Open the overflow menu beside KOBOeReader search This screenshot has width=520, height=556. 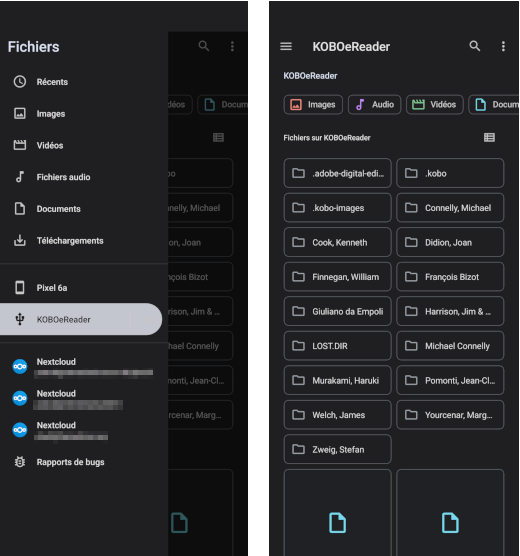[503, 46]
